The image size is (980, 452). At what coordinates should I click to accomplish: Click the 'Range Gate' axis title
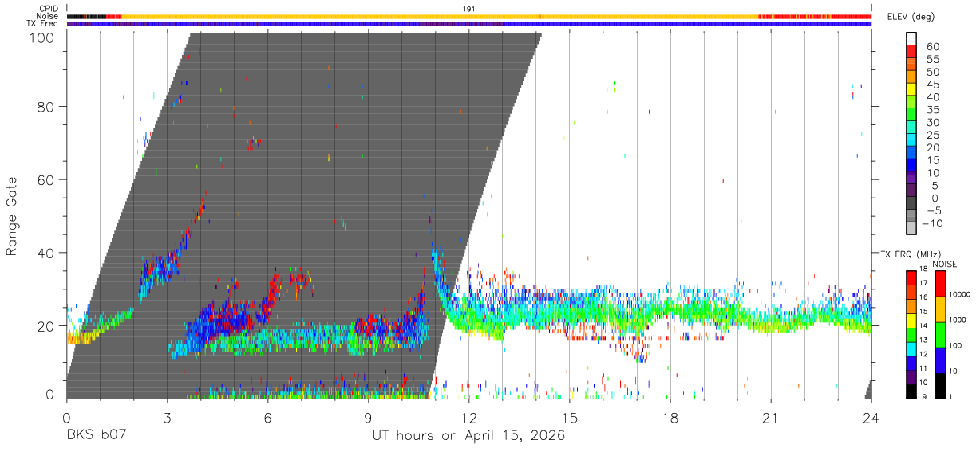coord(12,216)
